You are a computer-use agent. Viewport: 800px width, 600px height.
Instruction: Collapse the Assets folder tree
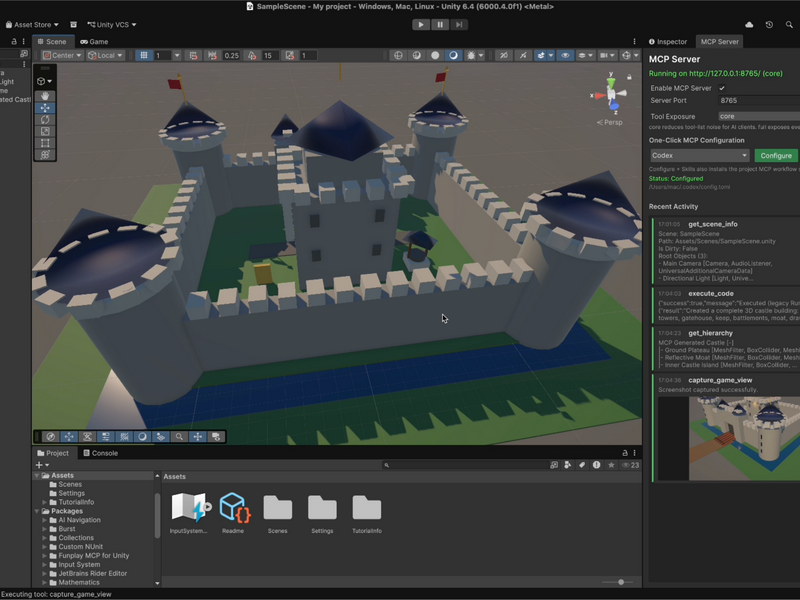[37, 475]
